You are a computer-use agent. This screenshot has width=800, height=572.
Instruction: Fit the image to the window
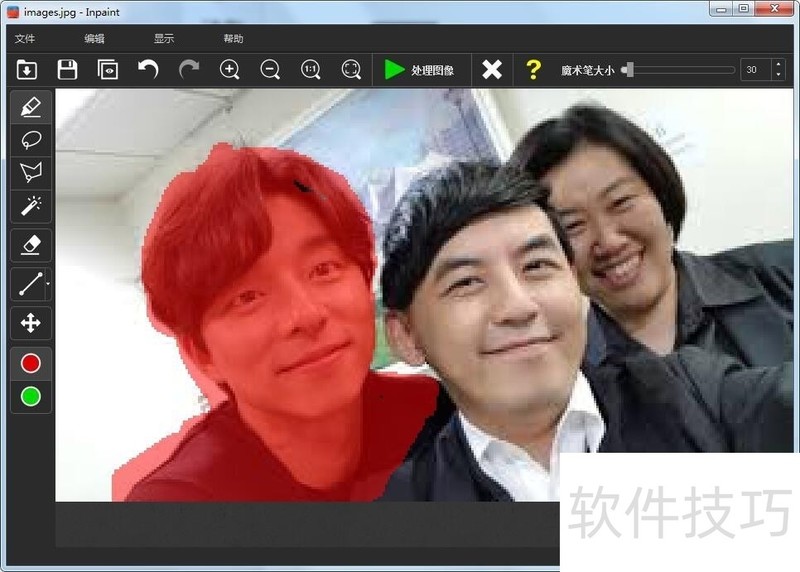pos(351,69)
